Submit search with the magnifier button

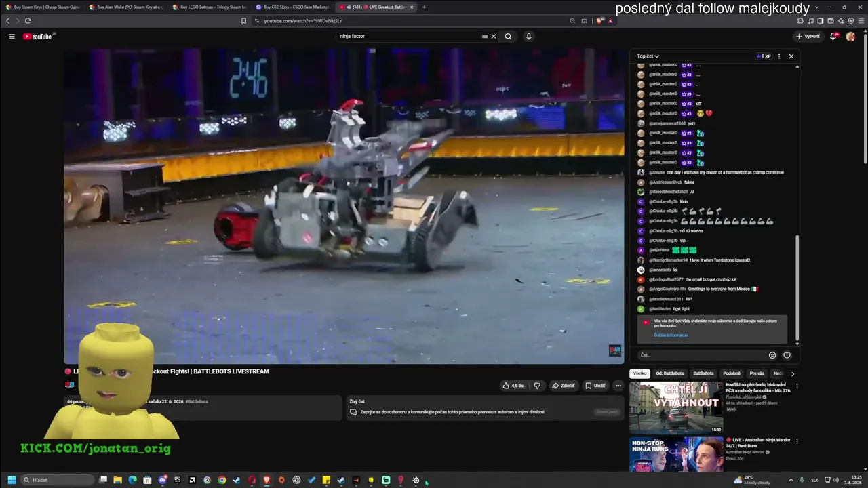(508, 37)
